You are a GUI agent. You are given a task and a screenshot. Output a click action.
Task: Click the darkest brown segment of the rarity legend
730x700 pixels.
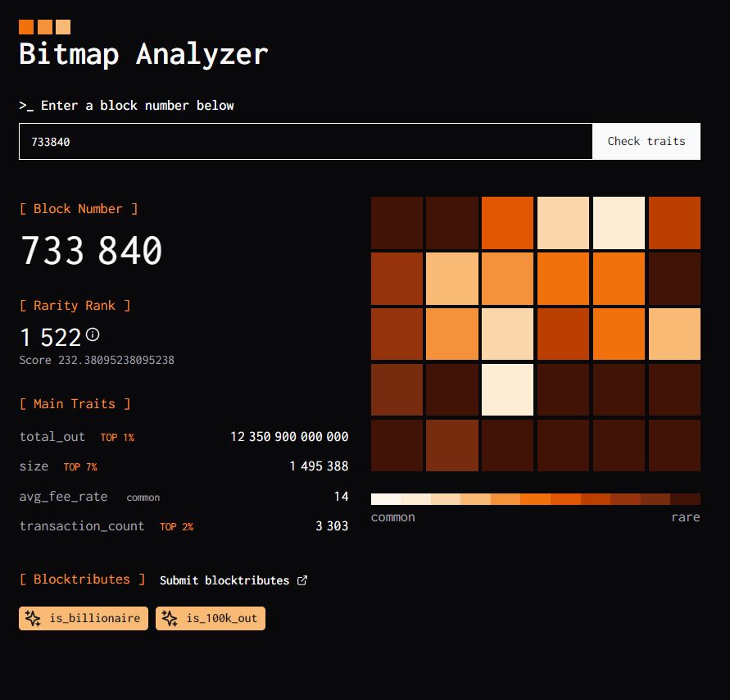(x=685, y=499)
